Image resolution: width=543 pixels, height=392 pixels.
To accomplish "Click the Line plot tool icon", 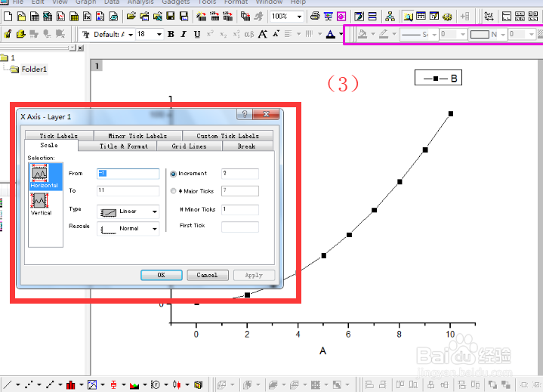I will [8, 384].
